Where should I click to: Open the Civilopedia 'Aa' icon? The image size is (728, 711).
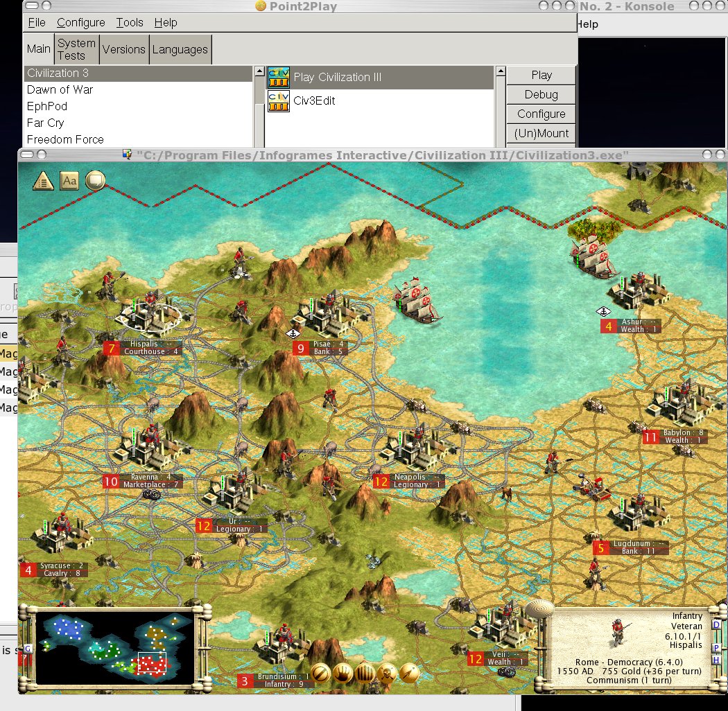tap(69, 181)
